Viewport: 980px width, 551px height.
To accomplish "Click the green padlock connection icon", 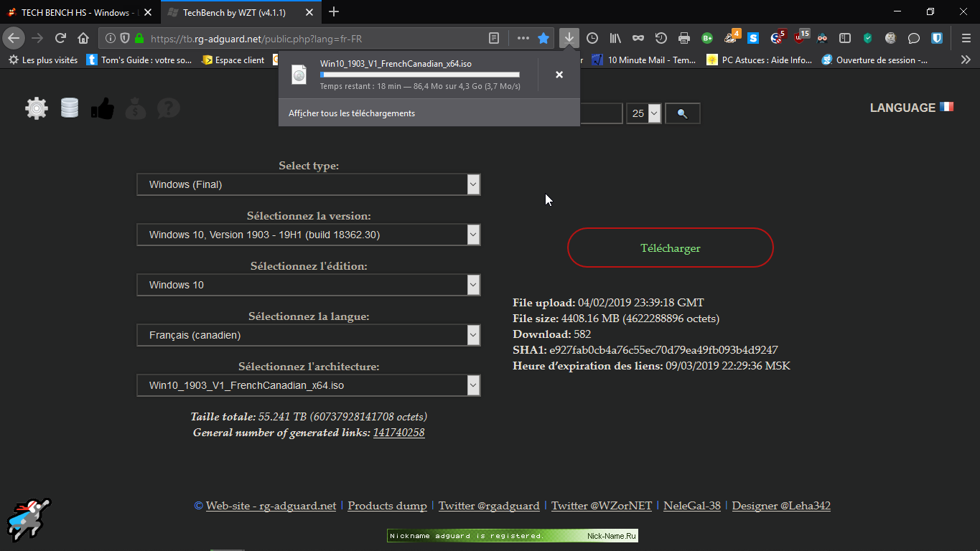I will tap(139, 38).
